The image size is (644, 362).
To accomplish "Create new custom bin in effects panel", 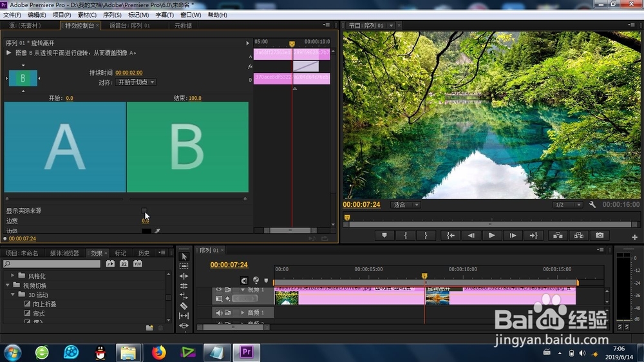I will (x=149, y=328).
